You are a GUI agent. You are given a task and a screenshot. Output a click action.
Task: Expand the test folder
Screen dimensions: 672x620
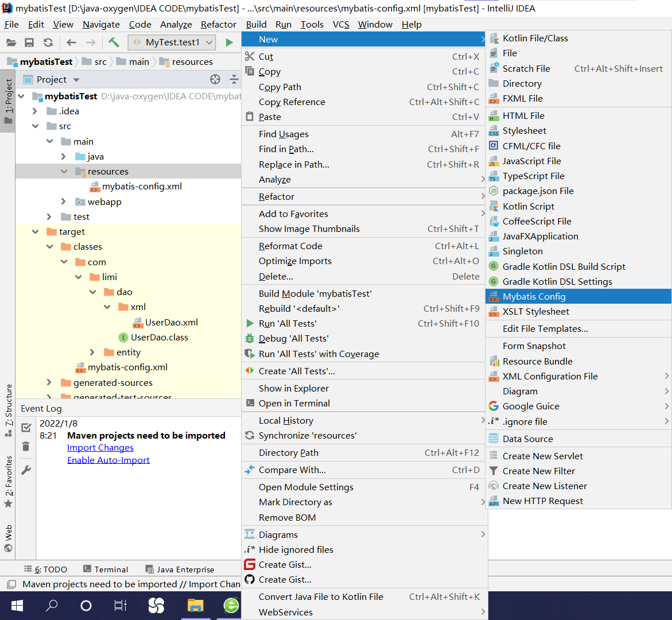click(49, 216)
